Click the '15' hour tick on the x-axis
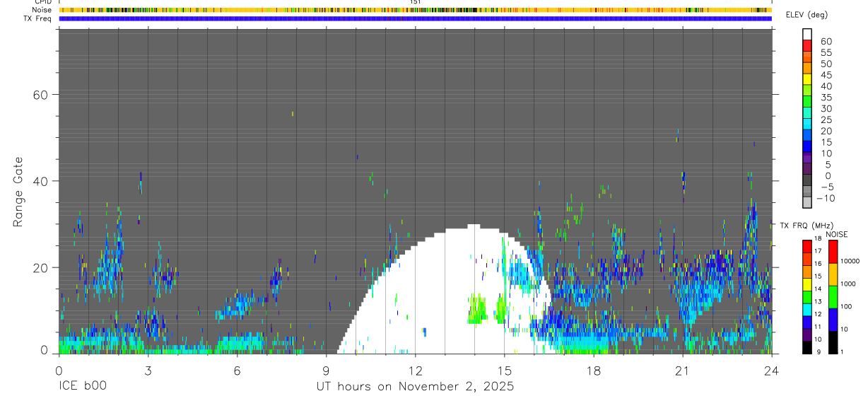This screenshot has height=401, width=868. 504,371
